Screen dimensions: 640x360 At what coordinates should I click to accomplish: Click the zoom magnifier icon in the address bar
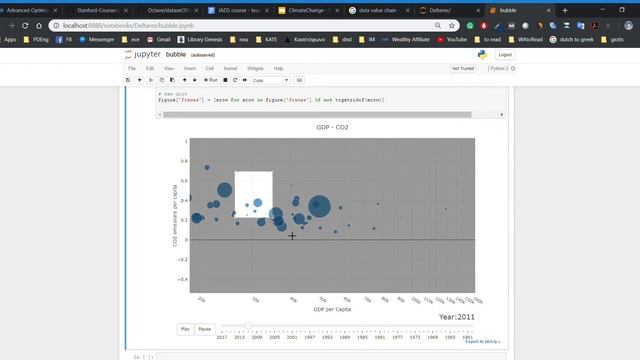pos(438,26)
